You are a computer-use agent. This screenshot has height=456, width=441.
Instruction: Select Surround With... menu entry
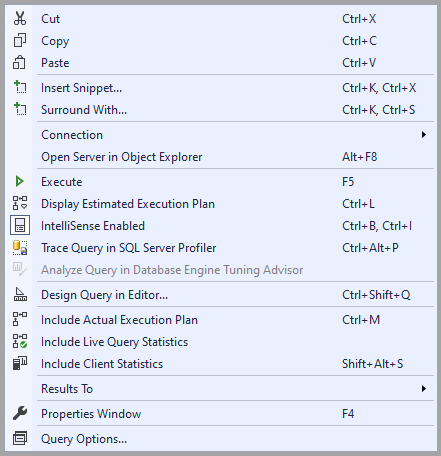(x=221, y=110)
